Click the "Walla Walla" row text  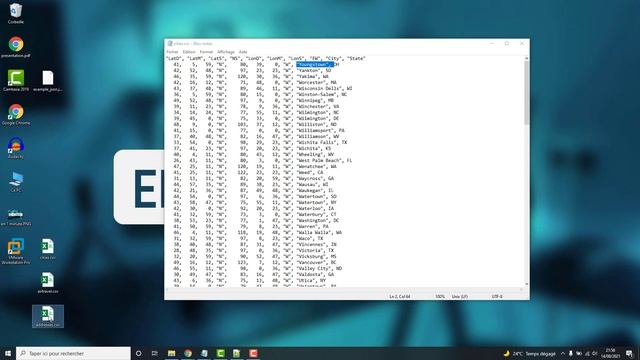coord(314,233)
